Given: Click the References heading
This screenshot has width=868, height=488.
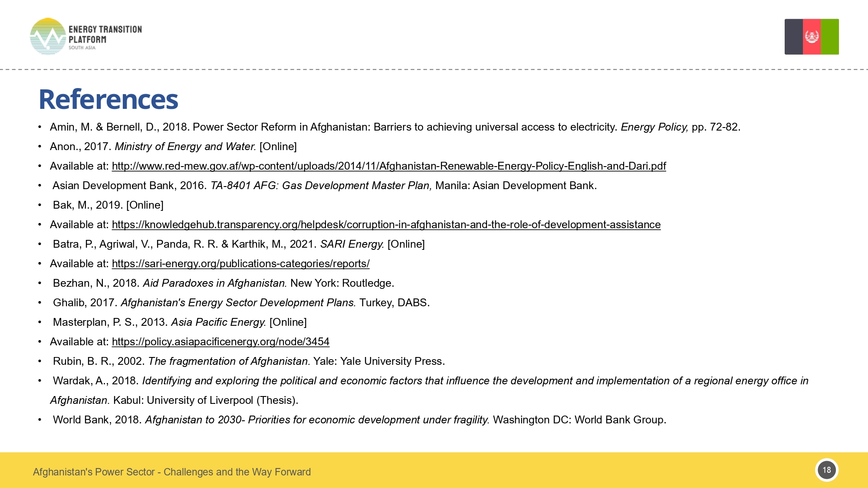Looking at the screenshot, I should click(x=108, y=100).
